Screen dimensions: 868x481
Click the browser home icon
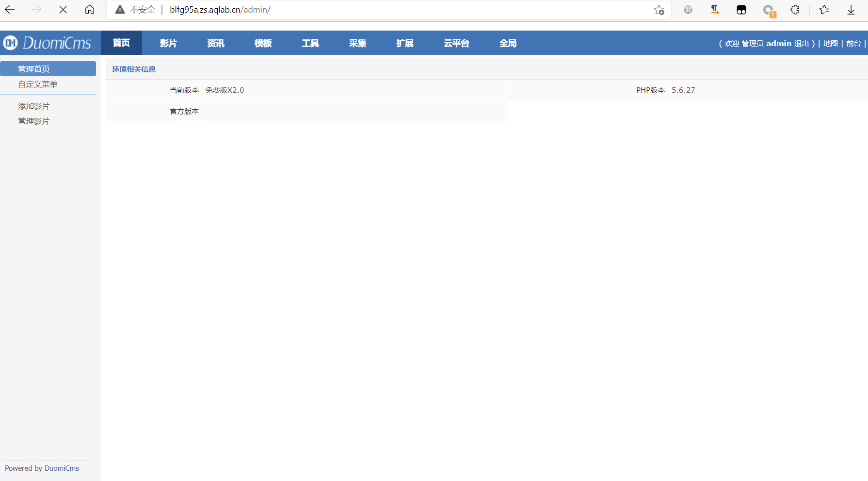pos(89,9)
